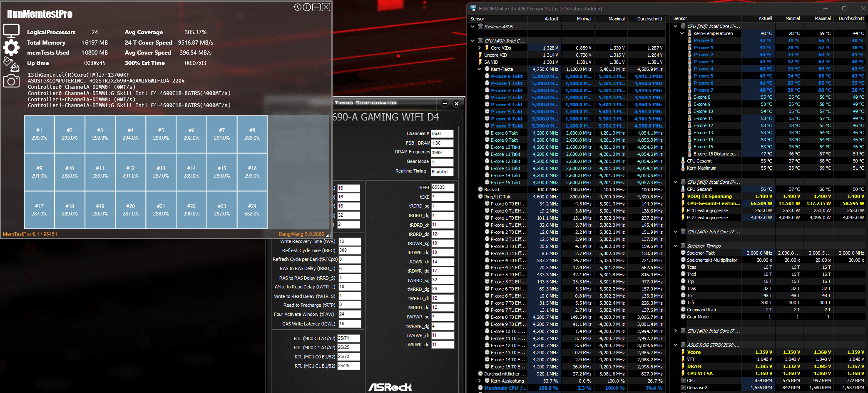This screenshot has width=868, height=393.
Task: Select the Speichertakt-Multiplikator row
Action: [x=769, y=260]
